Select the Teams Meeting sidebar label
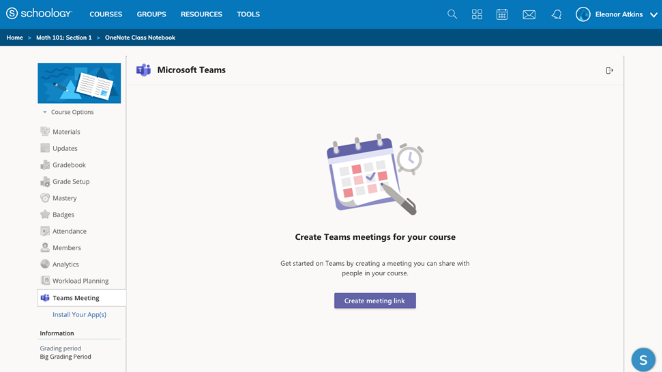 (76, 298)
